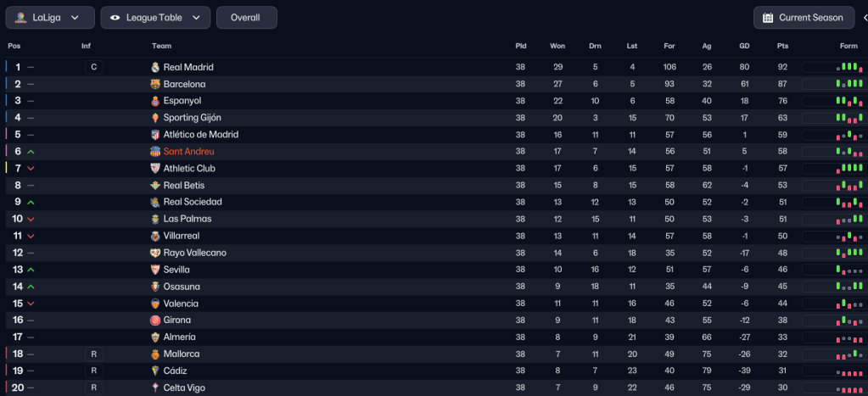Image resolution: width=868 pixels, height=396 pixels.
Task: Click the Girona club crest icon
Action: 155,321
